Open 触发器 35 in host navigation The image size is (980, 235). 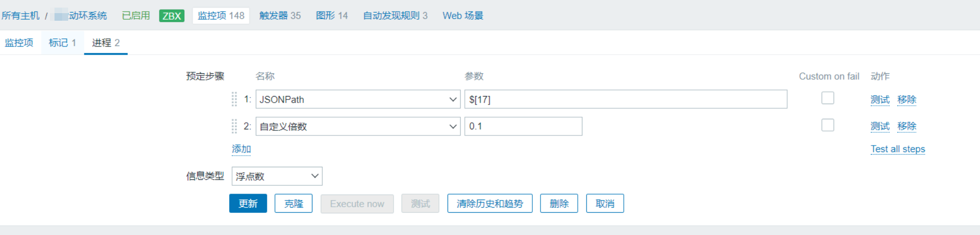(280, 16)
